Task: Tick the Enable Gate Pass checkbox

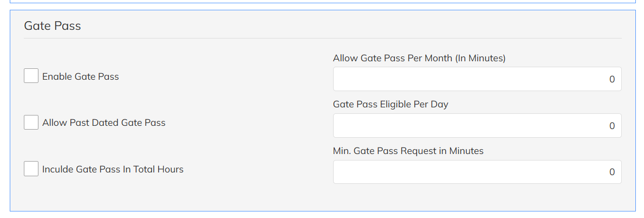Action: click(x=31, y=76)
